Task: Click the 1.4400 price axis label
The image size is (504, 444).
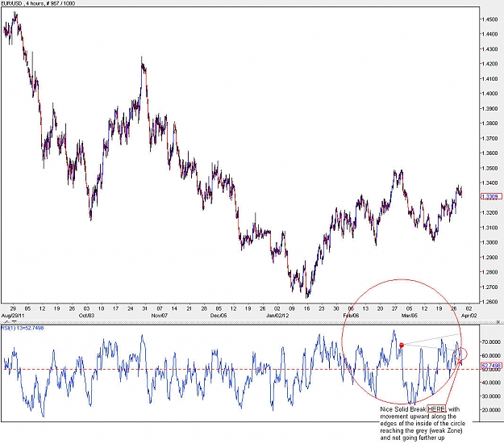Action: (490, 34)
